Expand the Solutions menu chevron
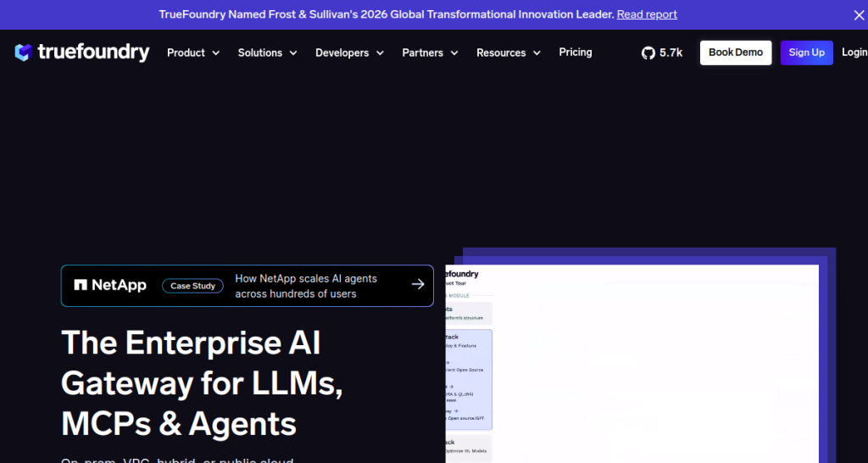 click(293, 53)
